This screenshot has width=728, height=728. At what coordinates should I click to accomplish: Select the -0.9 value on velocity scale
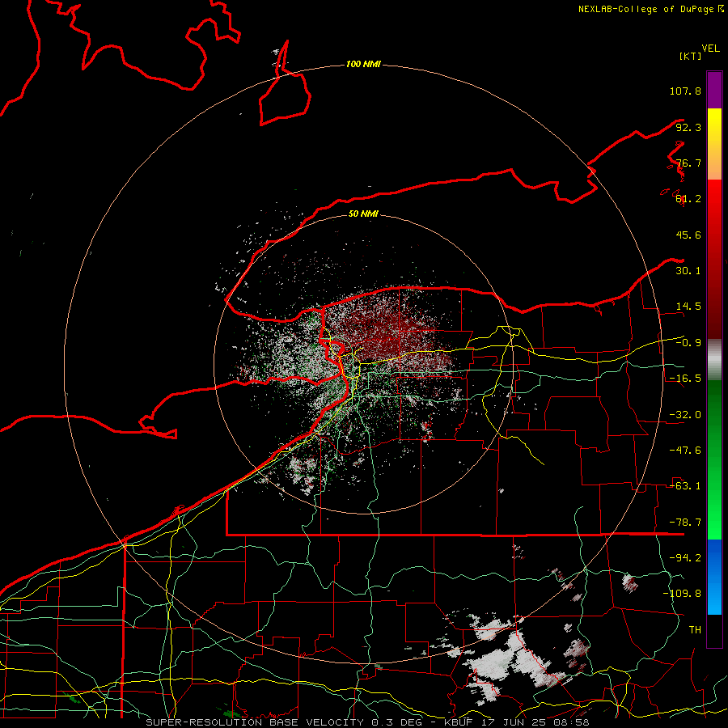click(x=688, y=343)
